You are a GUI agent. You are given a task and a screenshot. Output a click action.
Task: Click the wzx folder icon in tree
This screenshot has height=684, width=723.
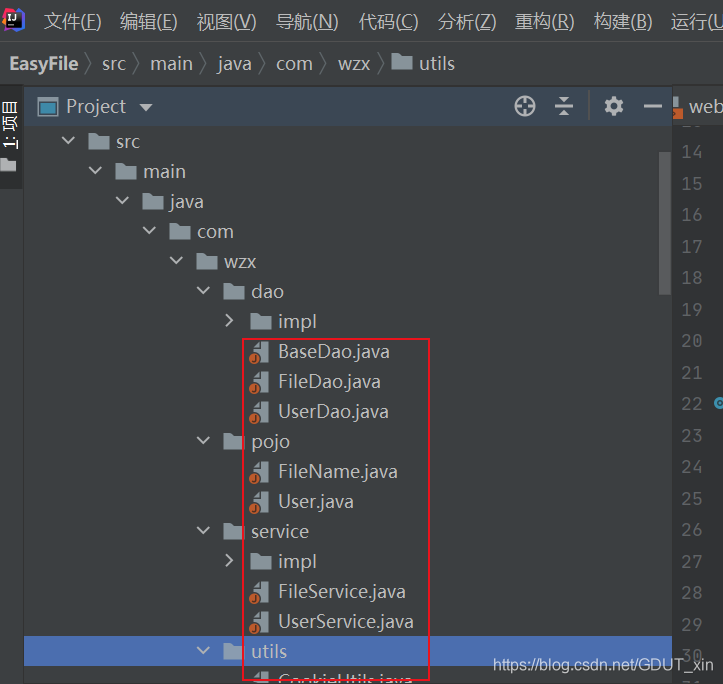coord(207,262)
